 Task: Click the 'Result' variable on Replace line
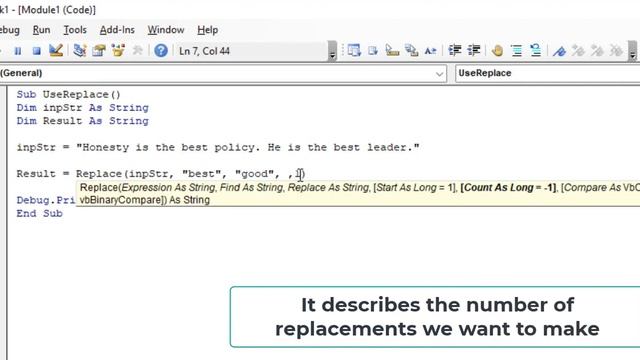36,174
